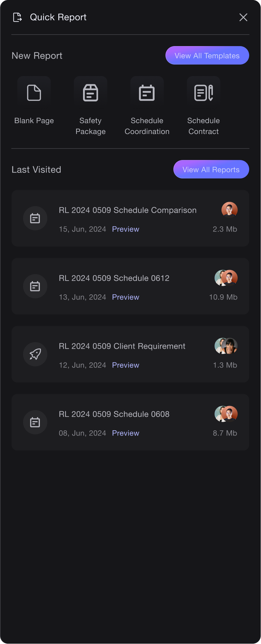Viewport: 261px width, 644px height.
Task: Click the Schedule 0608 collaborator avatars
Action: 226,414
